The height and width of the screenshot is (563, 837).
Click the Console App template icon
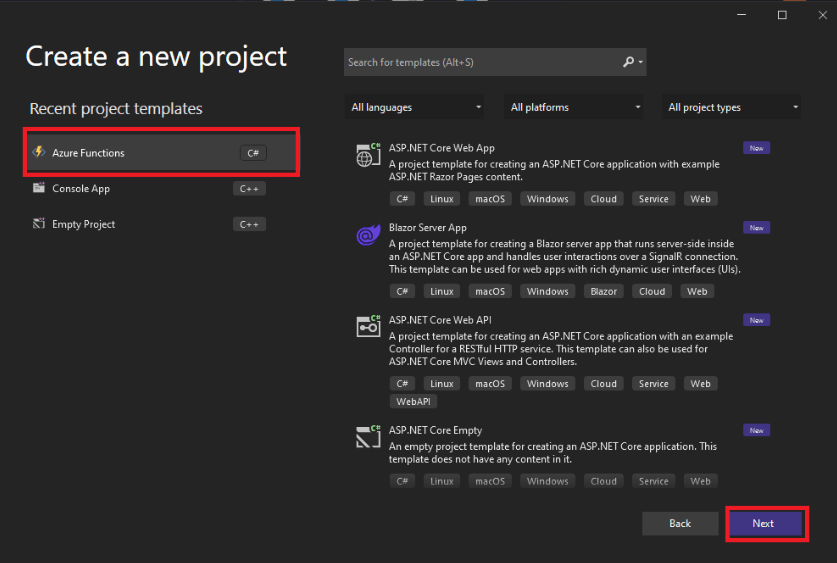(x=39, y=188)
